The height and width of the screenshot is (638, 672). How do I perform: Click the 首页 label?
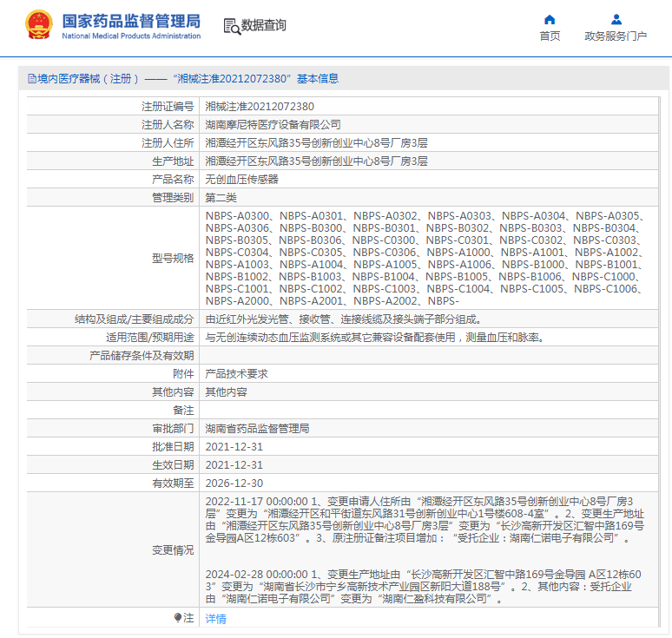[x=550, y=36]
